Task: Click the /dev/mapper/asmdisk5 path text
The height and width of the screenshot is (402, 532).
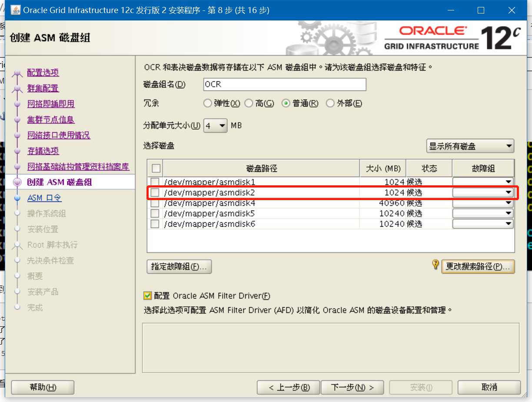Action: click(209, 214)
